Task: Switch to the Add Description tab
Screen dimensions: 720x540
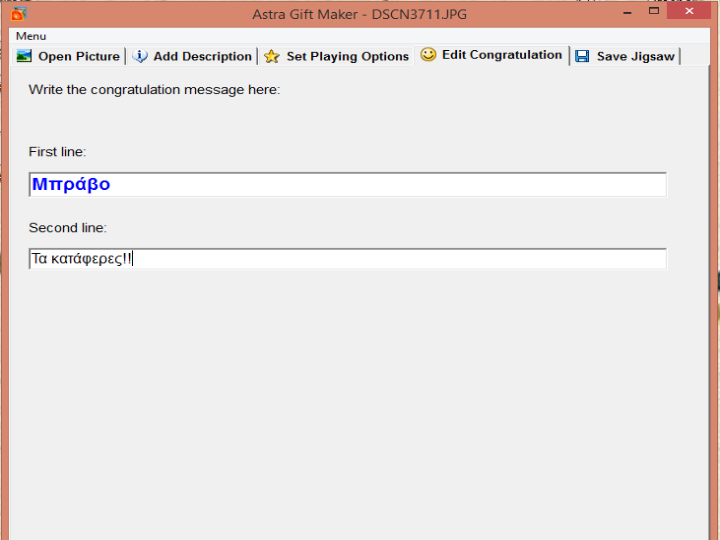Action: point(191,56)
